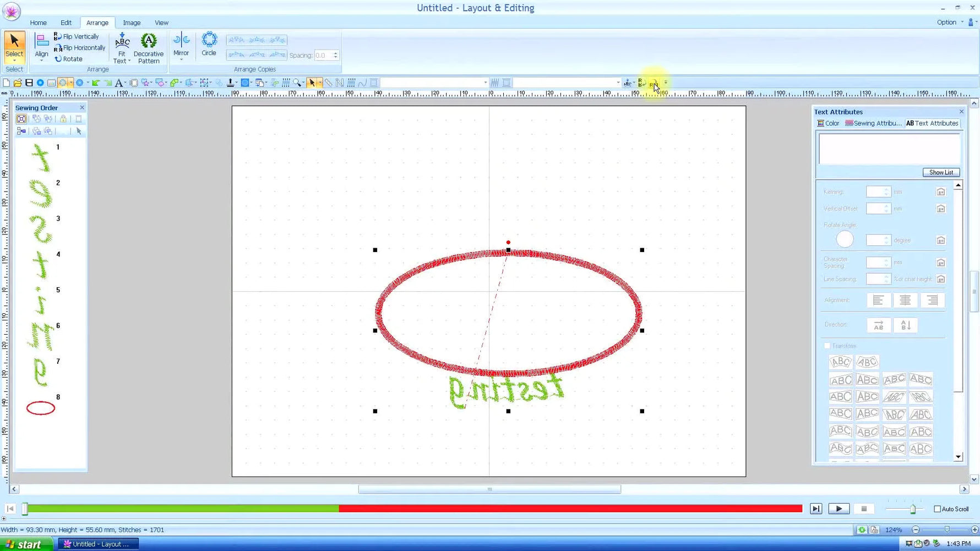This screenshot has width=980, height=551.
Task: Expand the Select tool dropdown arrow in ribbon
Action: [14, 61]
